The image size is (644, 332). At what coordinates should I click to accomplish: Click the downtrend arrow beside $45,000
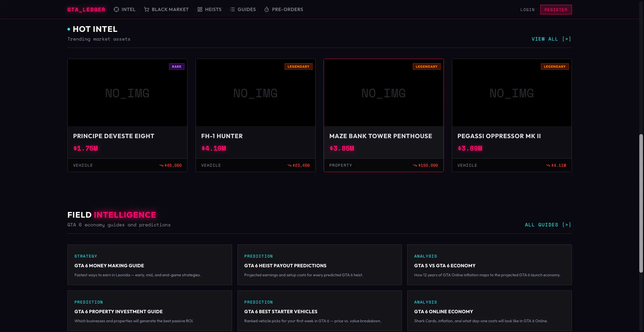click(161, 165)
